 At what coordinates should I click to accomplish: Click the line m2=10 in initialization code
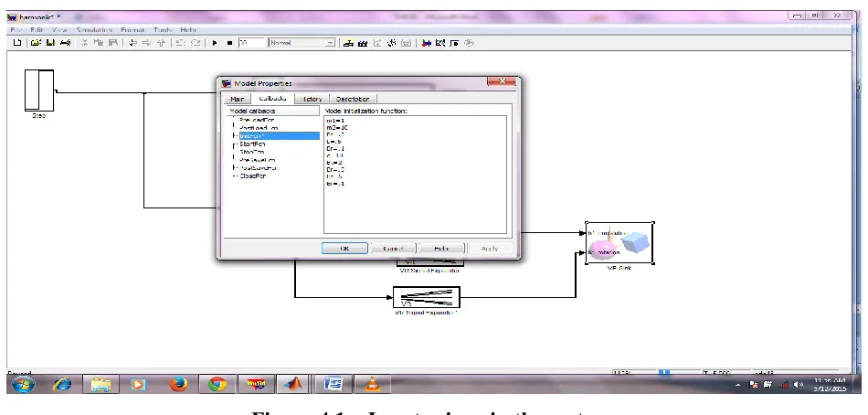pyautogui.click(x=337, y=127)
